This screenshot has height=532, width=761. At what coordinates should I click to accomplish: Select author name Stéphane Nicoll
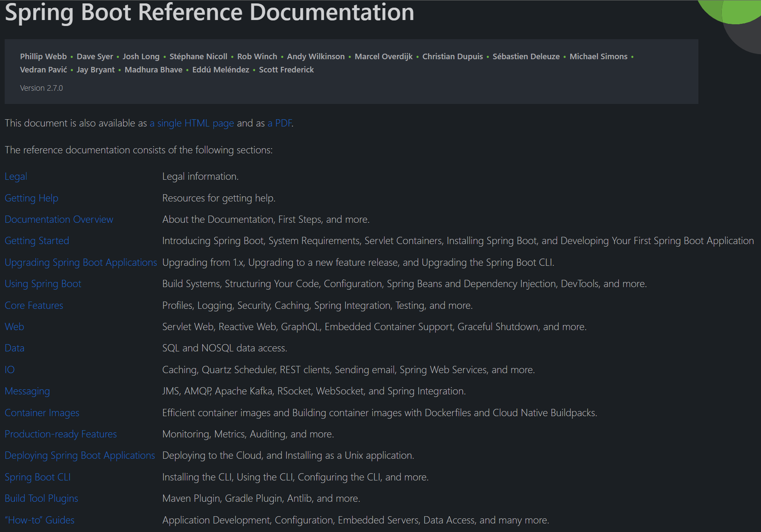click(x=198, y=57)
